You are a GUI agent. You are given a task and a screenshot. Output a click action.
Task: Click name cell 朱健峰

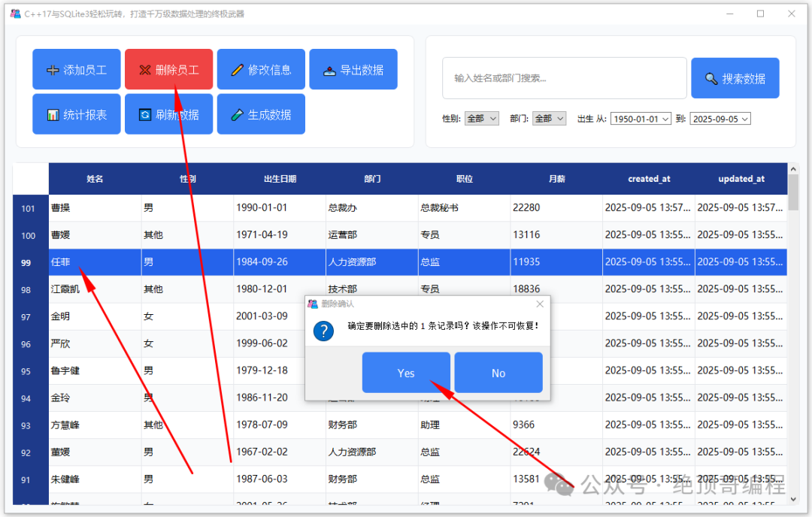point(95,479)
